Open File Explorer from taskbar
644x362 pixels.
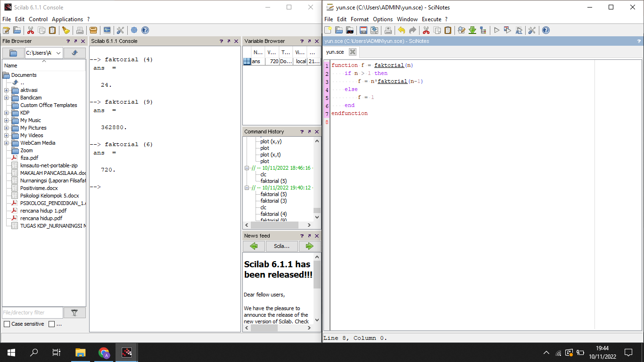(81, 353)
